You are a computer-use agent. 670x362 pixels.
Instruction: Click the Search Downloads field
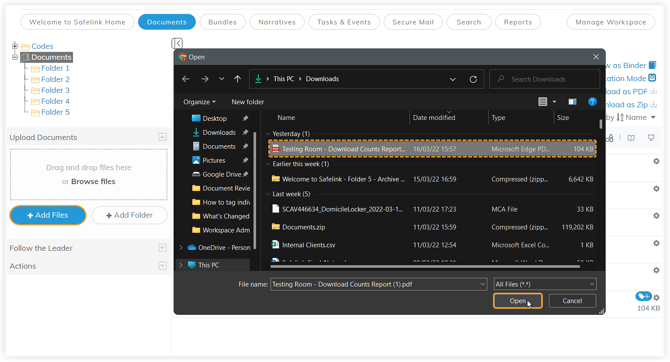pos(544,79)
